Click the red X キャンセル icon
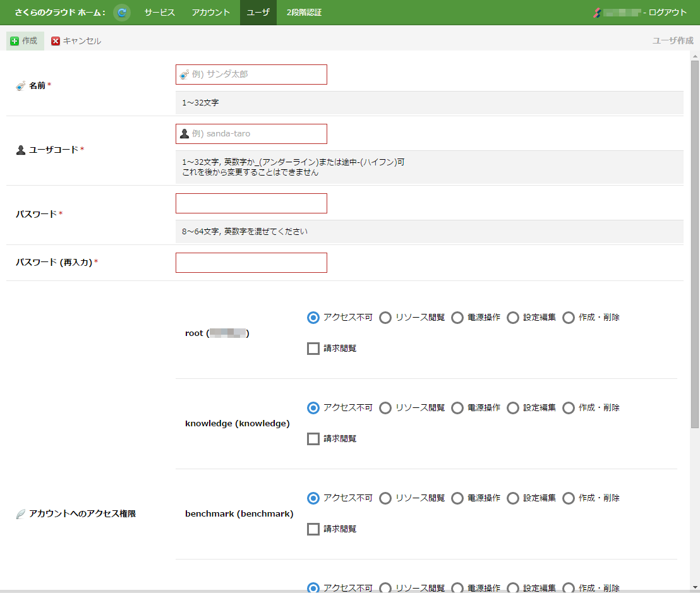Viewport: 700px width, 593px height. (x=56, y=41)
